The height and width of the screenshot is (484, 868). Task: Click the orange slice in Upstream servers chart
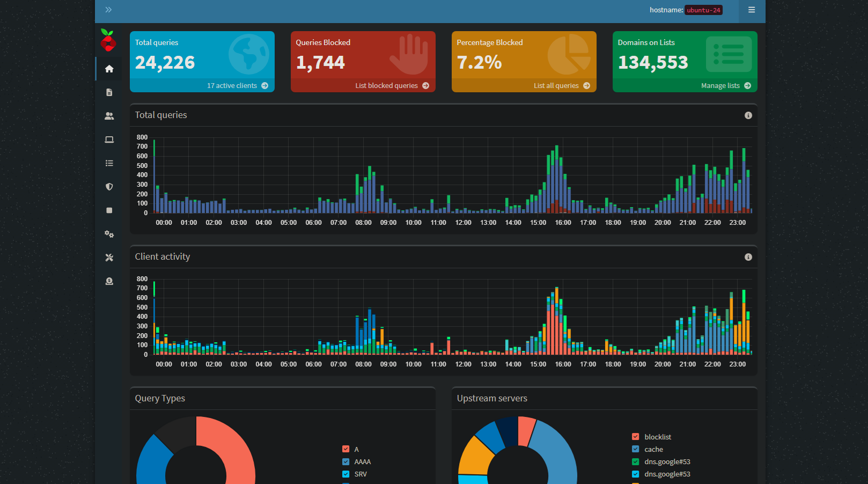(x=475, y=457)
